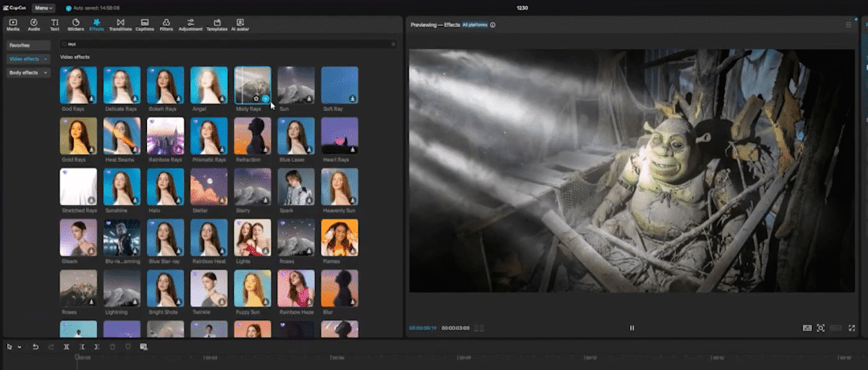
Task: Download the Sun effect
Action: (x=309, y=99)
